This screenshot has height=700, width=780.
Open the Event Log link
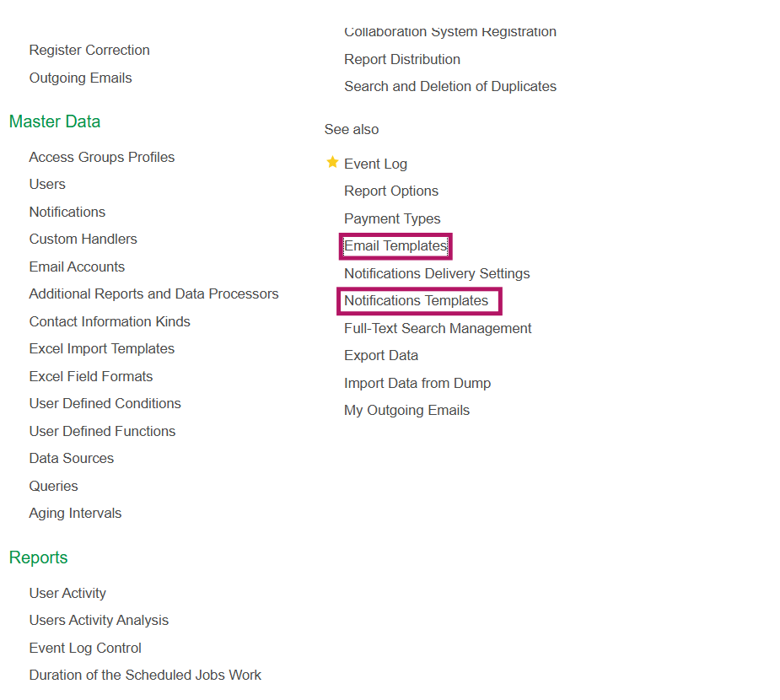[x=375, y=164]
